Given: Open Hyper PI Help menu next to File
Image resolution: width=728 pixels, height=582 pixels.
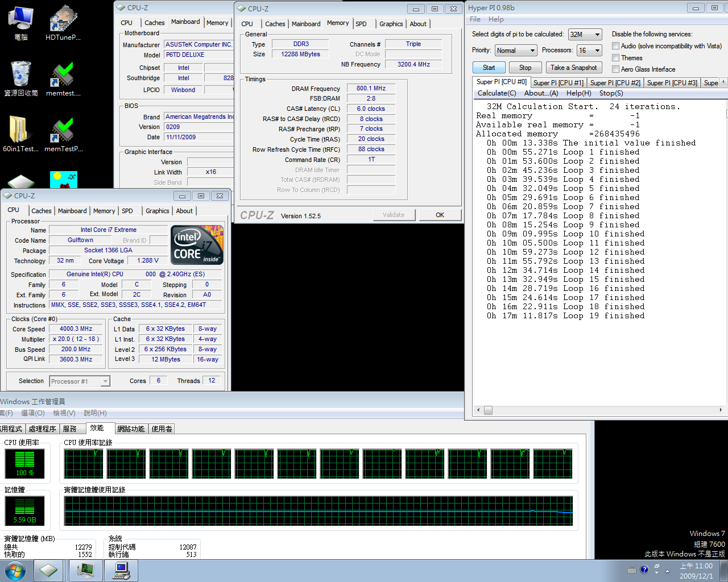Looking at the screenshot, I should click(x=496, y=19).
